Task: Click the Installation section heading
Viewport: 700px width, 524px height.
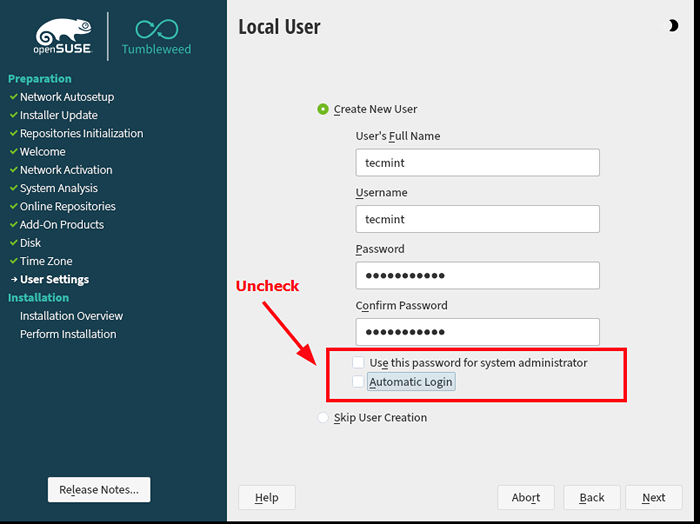Action: click(38, 298)
